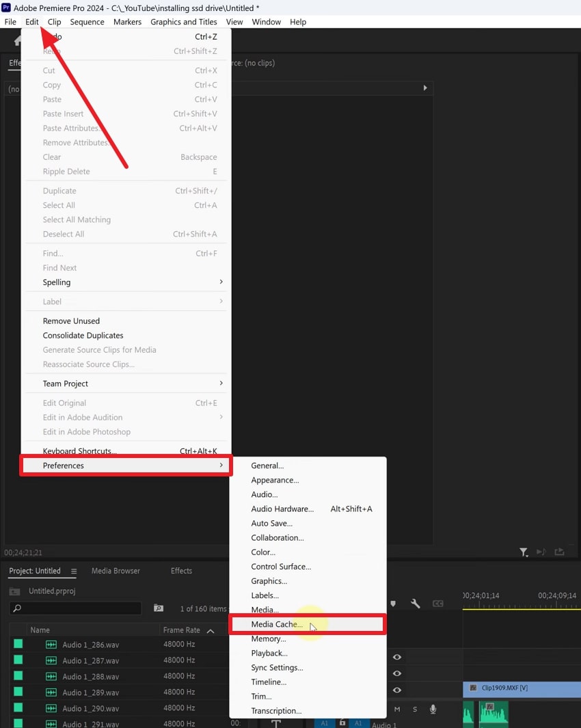
Task: Open Control Surface preferences
Action: [x=307, y=567]
